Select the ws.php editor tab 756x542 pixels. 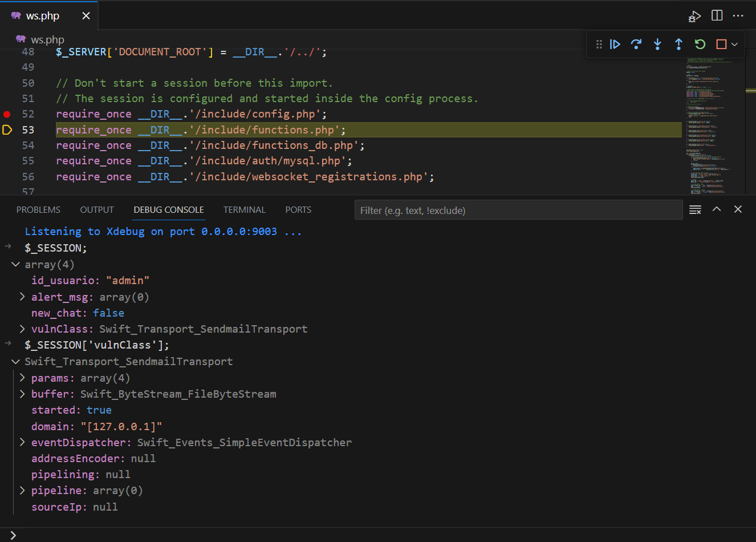(50, 15)
